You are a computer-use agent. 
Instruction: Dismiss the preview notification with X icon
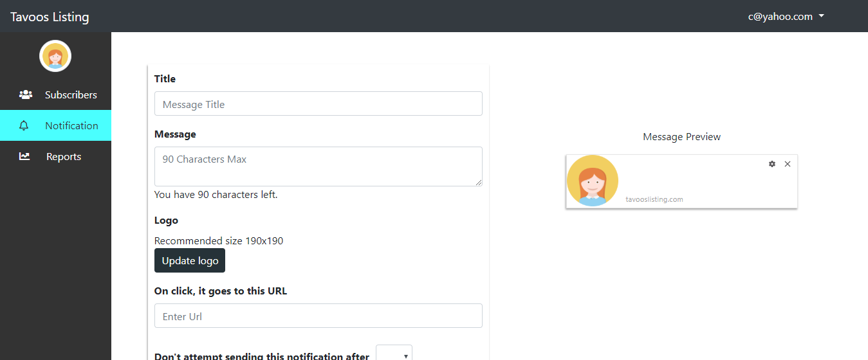click(788, 164)
